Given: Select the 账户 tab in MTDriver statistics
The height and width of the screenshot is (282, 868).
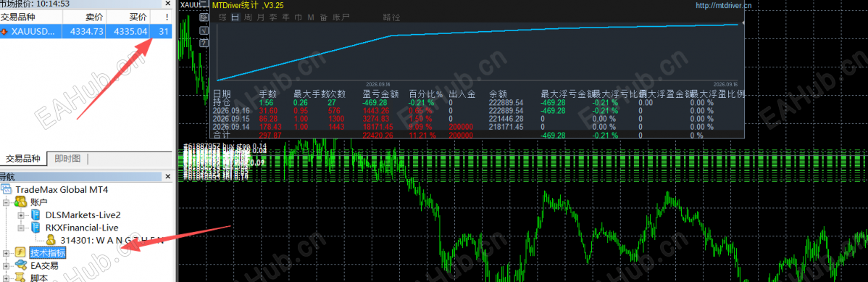Looking at the screenshot, I should point(341,17).
